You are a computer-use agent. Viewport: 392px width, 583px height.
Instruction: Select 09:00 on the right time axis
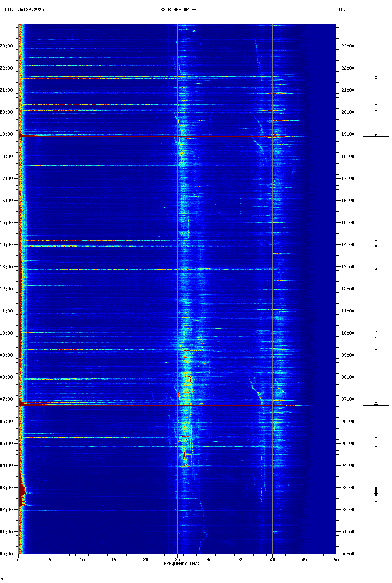click(348, 355)
